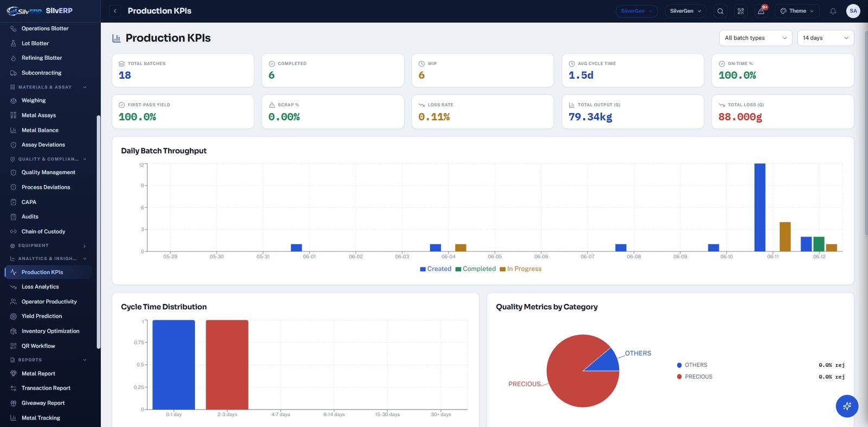Click the Yield Prediction target icon

(13, 316)
